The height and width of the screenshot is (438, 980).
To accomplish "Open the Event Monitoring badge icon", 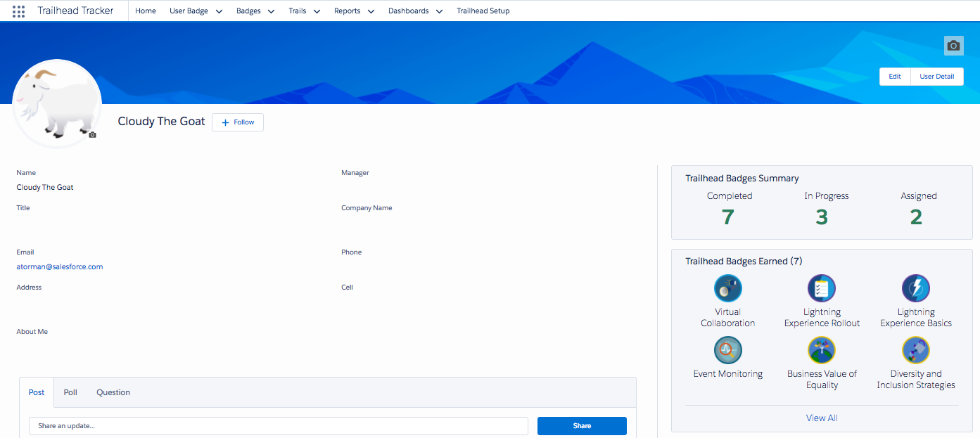I will [727, 350].
